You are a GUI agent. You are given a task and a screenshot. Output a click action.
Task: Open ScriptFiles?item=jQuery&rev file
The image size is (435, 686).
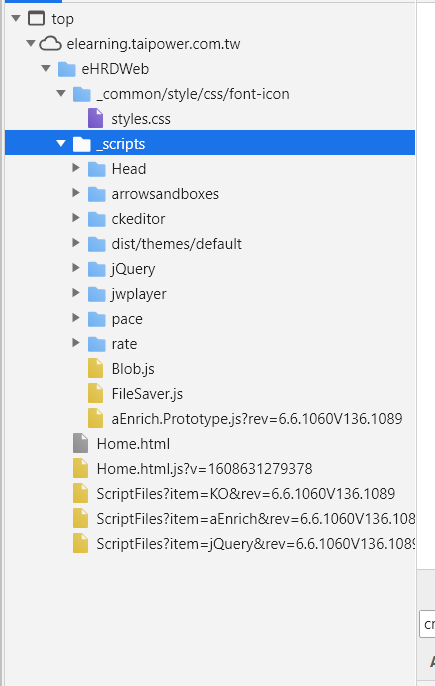pos(256,543)
